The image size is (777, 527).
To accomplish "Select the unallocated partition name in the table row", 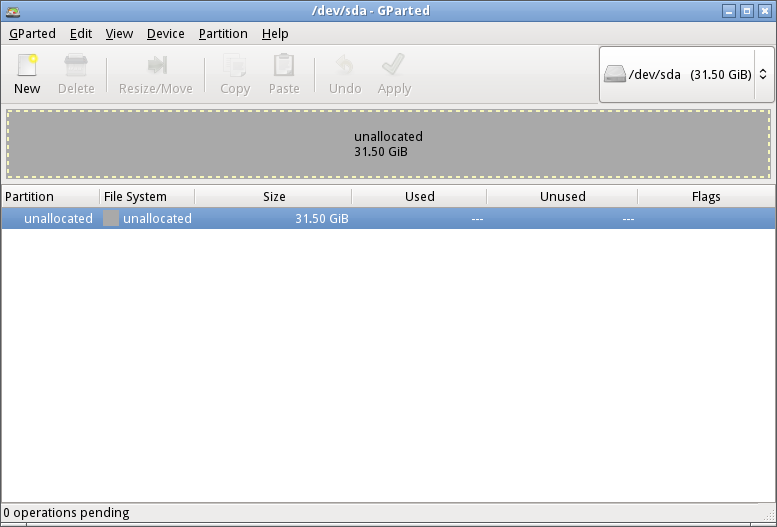I will tap(58, 219).
